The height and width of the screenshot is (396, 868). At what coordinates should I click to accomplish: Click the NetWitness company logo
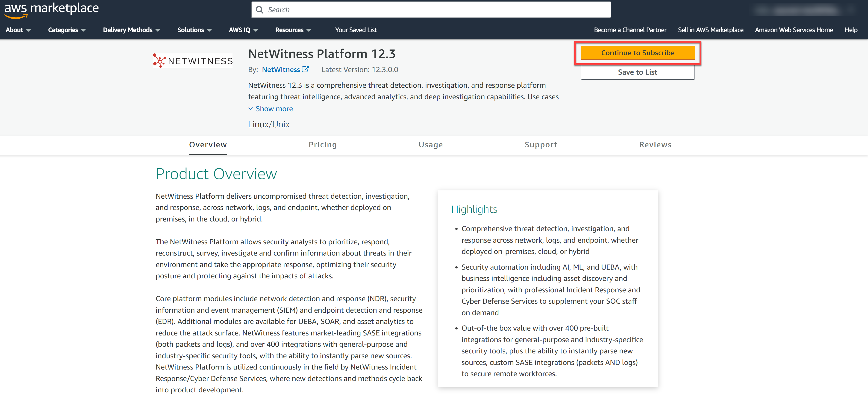click(x=192, y=61)
